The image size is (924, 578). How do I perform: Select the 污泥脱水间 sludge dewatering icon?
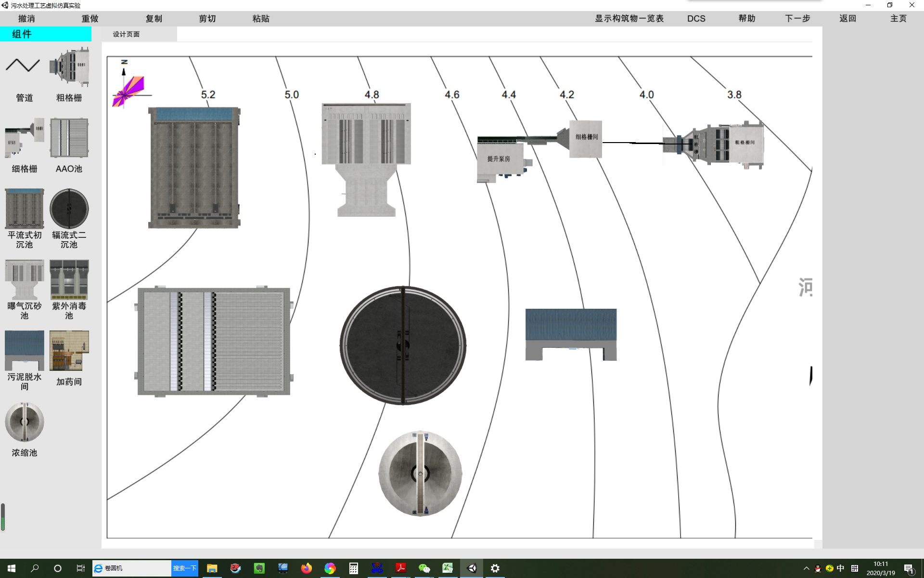point(24,350)
